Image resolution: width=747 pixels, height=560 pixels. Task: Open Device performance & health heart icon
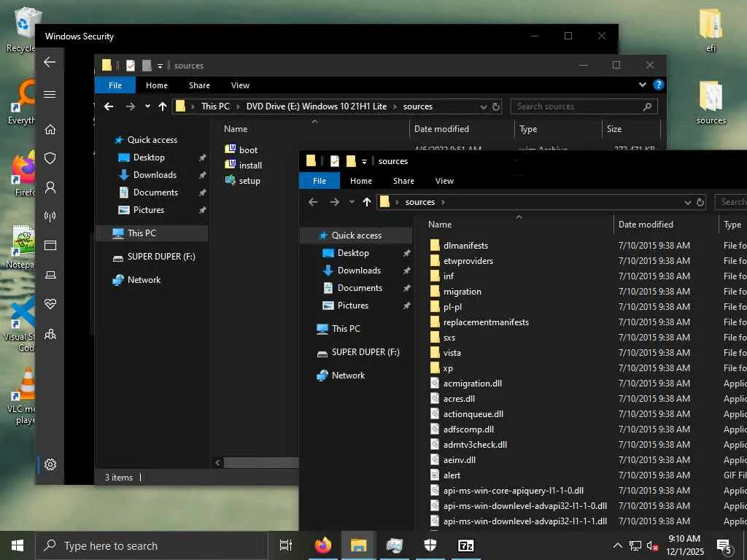[50, 304]
